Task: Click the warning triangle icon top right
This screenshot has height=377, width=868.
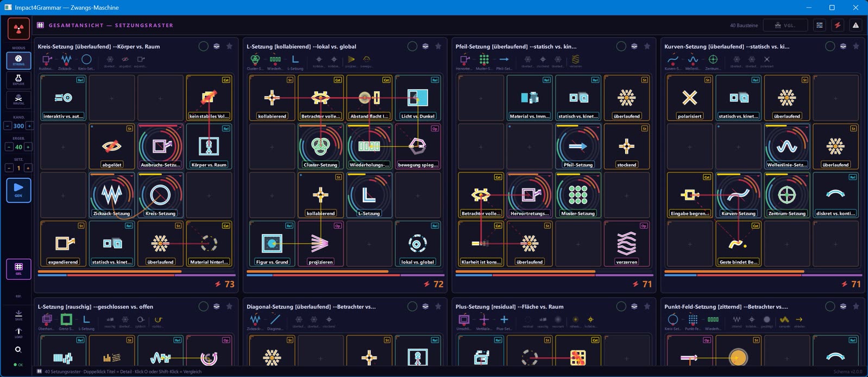Action: (x=856, y=26)
